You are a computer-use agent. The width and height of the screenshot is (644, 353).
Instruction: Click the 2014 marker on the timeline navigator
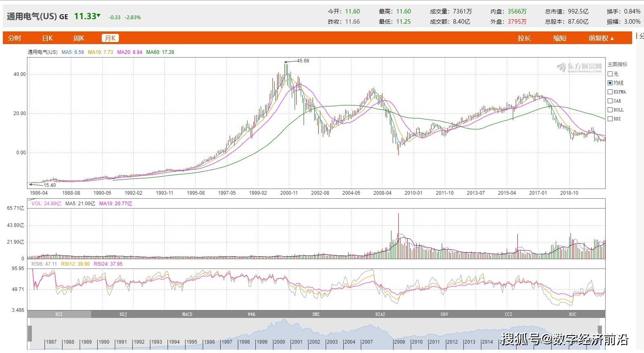click(x=487, y=342)
